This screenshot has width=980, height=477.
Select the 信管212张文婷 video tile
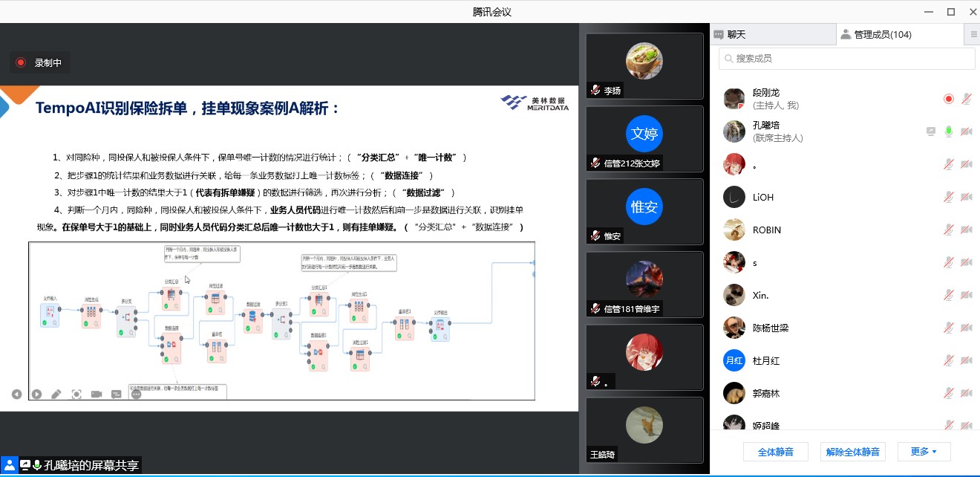click(x=644, y=139)
